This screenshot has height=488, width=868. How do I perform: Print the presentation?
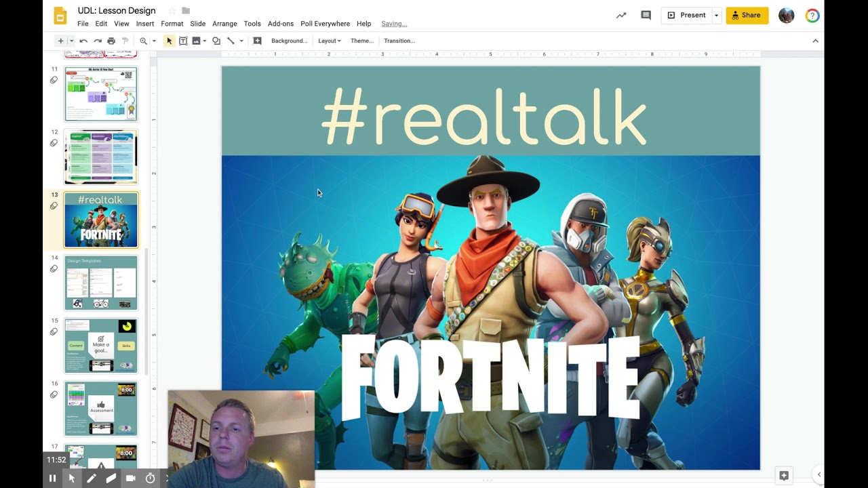click(x=111, y=41)
